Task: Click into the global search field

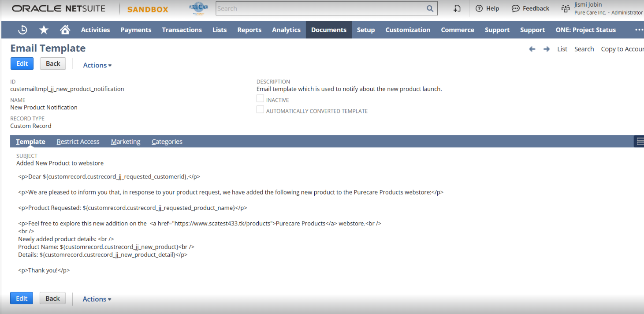Action: pyautogui.click(x=320, y=8)
